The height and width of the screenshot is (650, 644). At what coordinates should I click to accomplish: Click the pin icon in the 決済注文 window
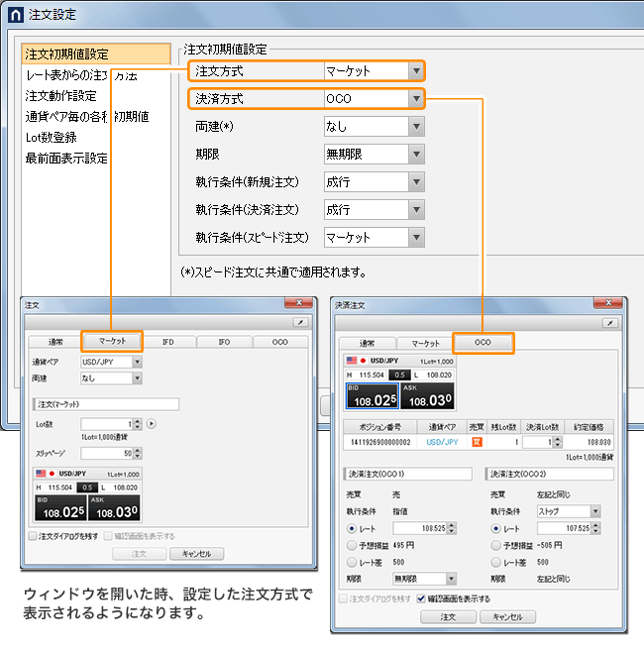(609, 323)
